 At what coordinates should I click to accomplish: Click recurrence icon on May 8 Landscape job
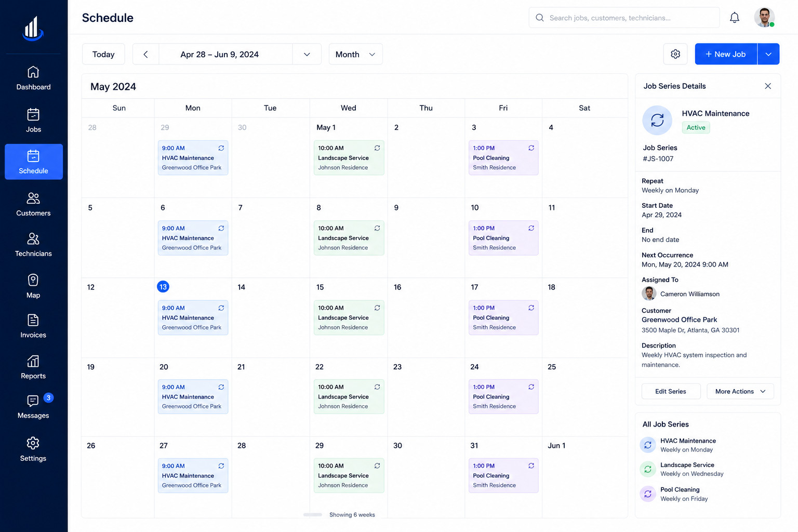pos(377,228)
